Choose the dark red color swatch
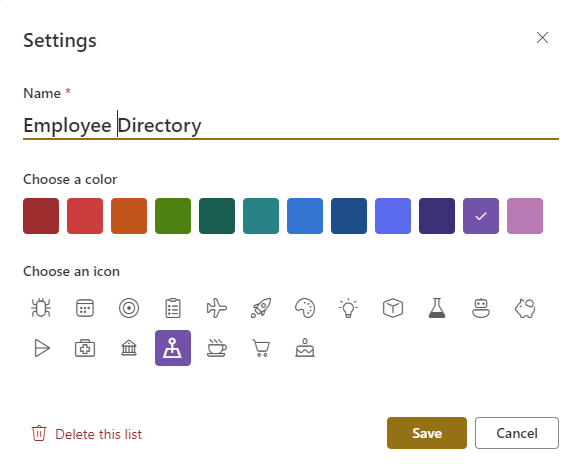Viewport: 580px width, 469px height. point(41,216)
